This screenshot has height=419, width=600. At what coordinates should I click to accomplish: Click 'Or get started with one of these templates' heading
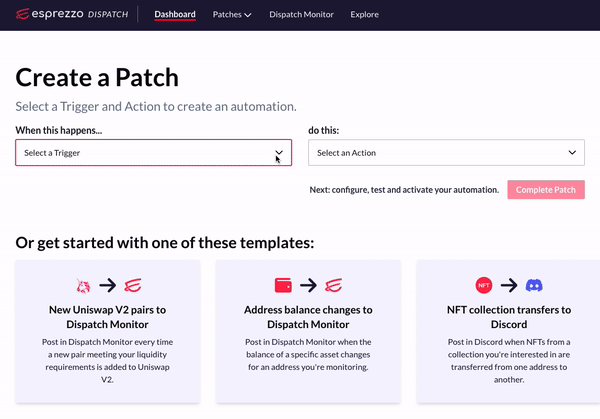click(165, 243)
